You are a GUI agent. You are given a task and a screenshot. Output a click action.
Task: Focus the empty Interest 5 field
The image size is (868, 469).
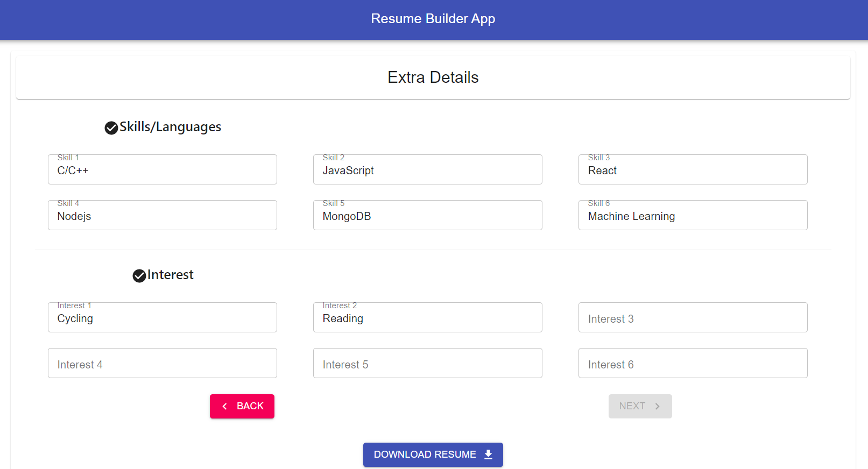(x=428, y=363)
